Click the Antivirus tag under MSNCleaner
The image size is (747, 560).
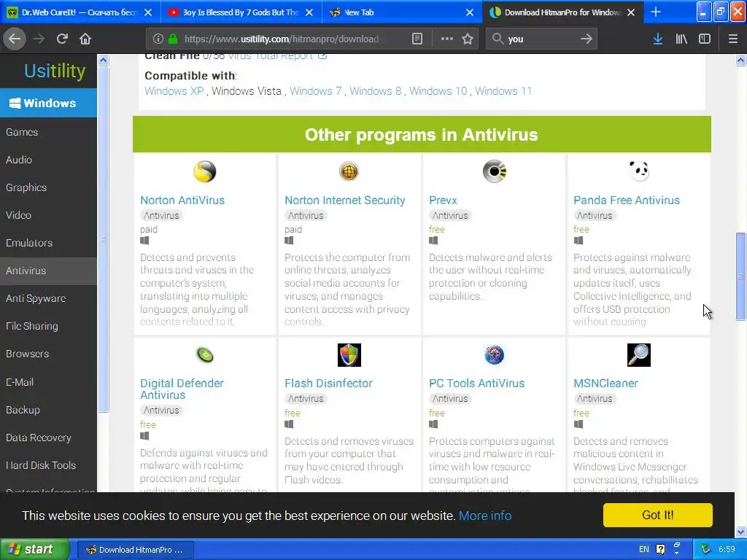pos(595,399)
